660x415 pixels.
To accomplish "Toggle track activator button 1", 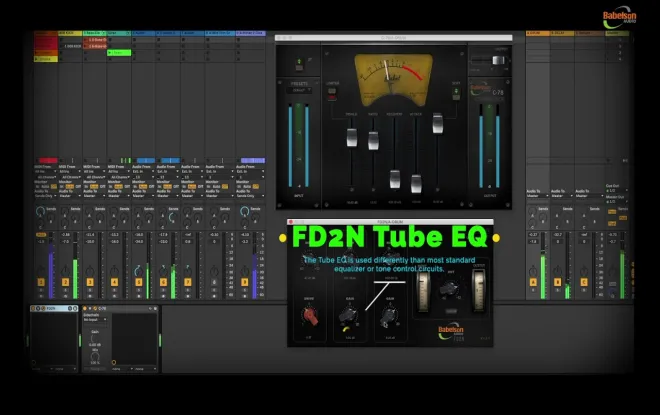I will (41, 282).
